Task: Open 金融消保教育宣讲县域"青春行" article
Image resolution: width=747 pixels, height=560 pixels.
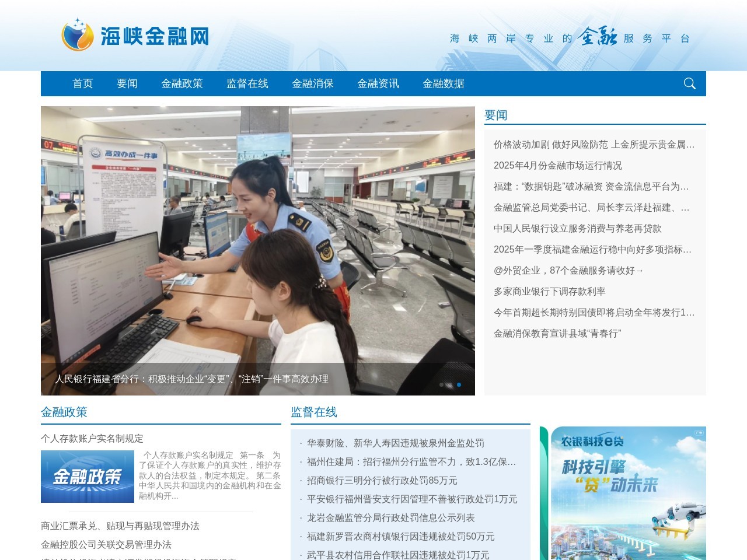Action: tap(557, 334)
